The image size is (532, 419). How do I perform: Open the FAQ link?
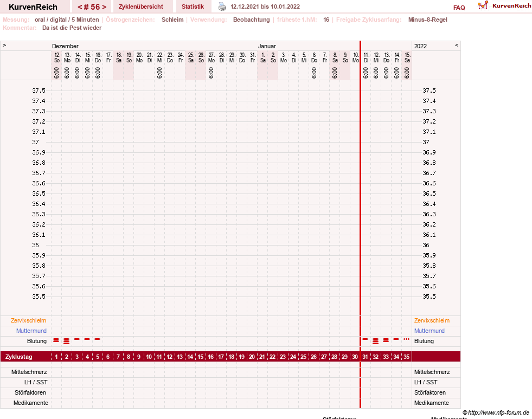(x=459, y=8)
